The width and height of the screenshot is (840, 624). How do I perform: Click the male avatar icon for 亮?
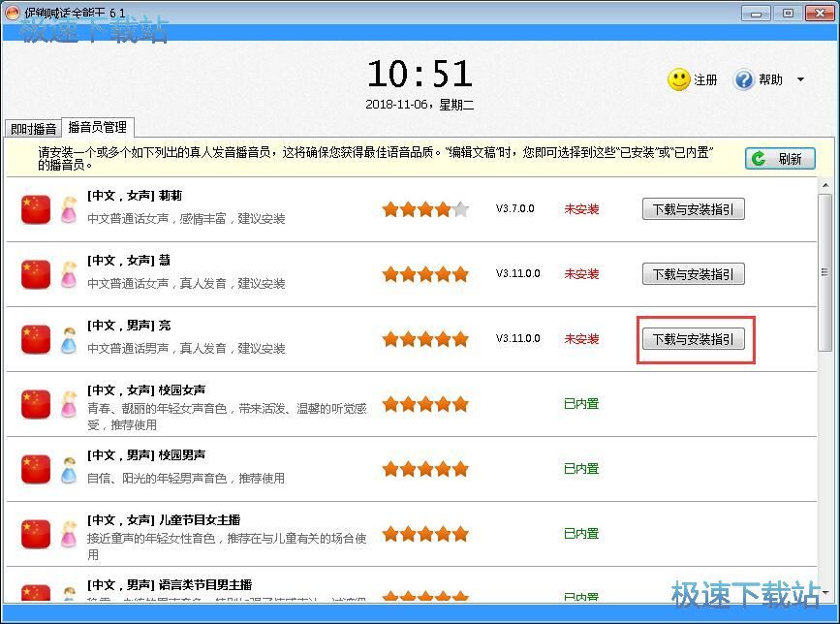(x=69, y=339)
